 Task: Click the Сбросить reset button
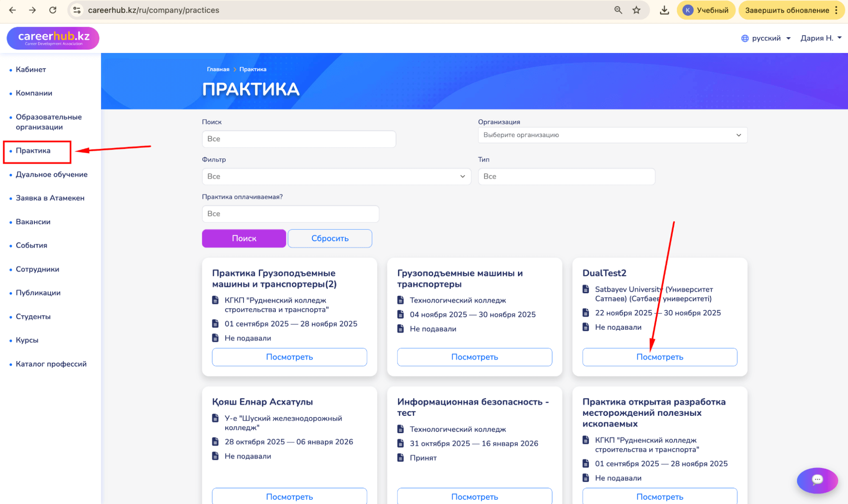[x=330, y=238]
